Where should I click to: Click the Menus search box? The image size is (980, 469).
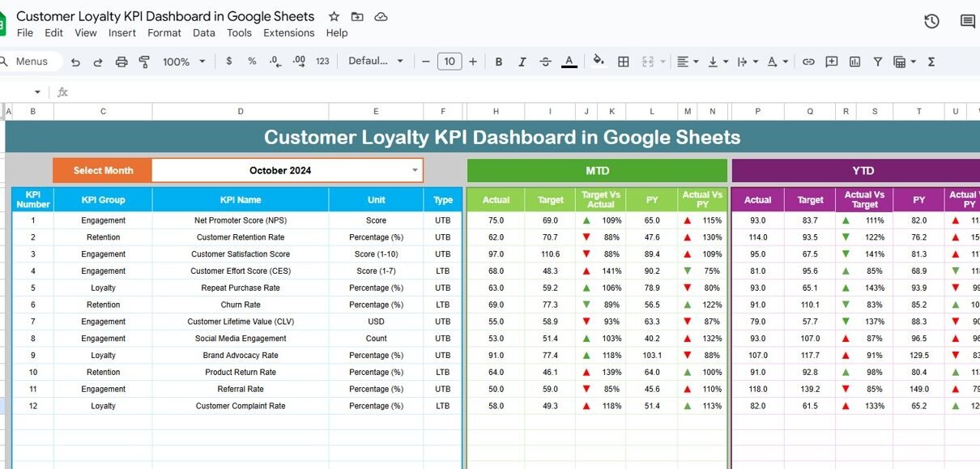[x=32, y=62]
